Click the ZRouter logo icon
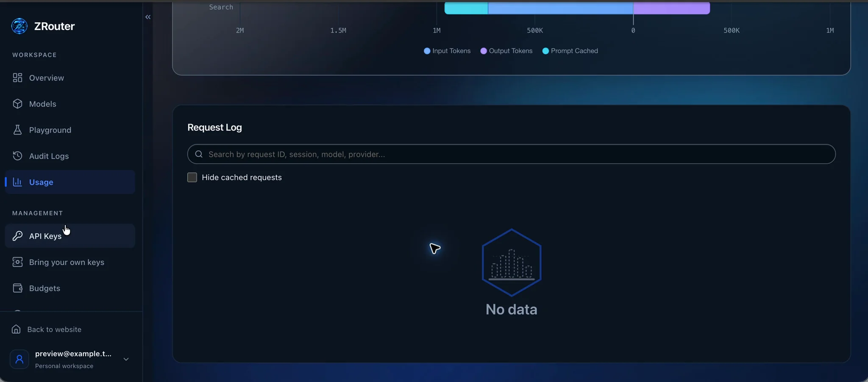 [19, 26]
